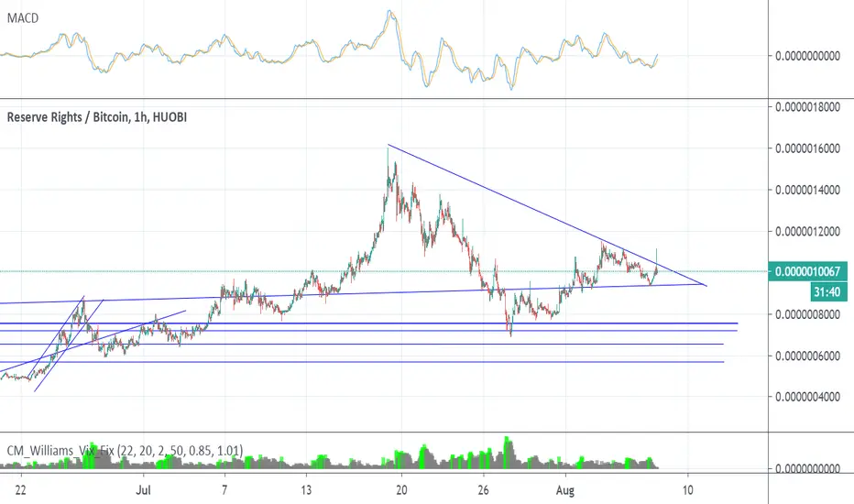The width and height of the screenshot is (854, 504).
Task: Select the descending triangle upper trendline
Action: (x=547, y=214)
